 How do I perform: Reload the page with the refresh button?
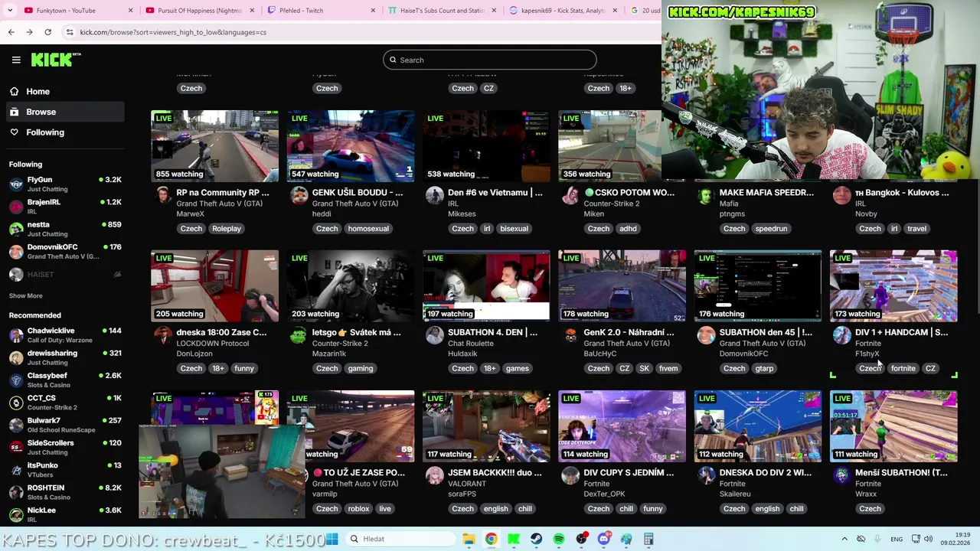coord(47,32)
